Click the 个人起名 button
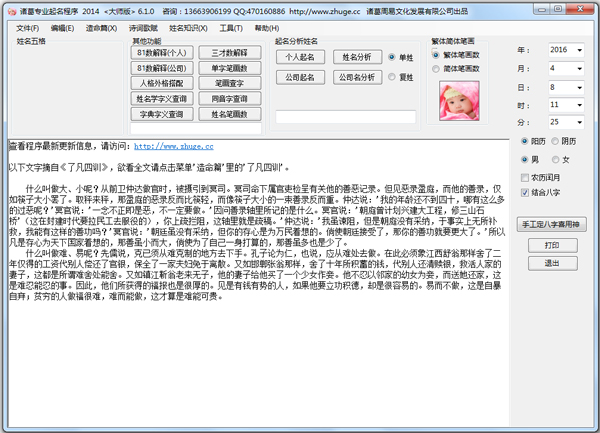 299,57
